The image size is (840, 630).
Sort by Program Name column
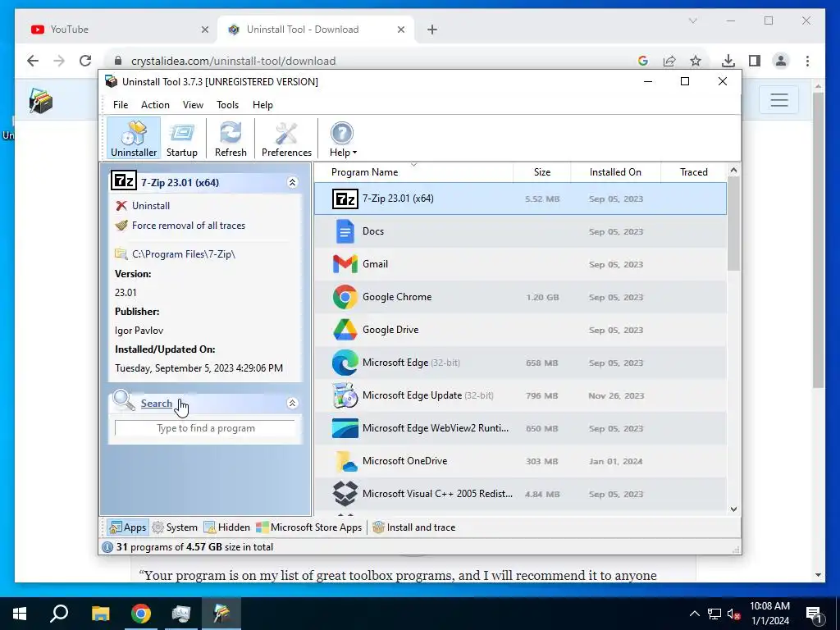[413, 172]
